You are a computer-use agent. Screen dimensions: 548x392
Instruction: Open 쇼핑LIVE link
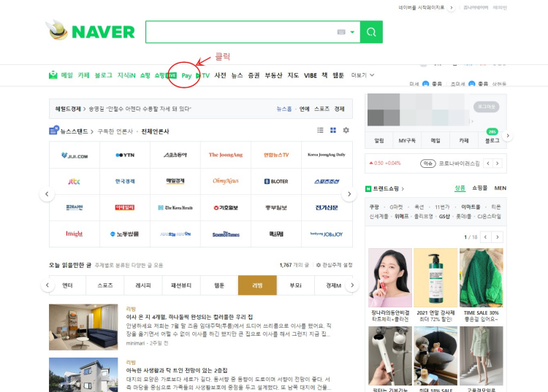pos(165,75)
